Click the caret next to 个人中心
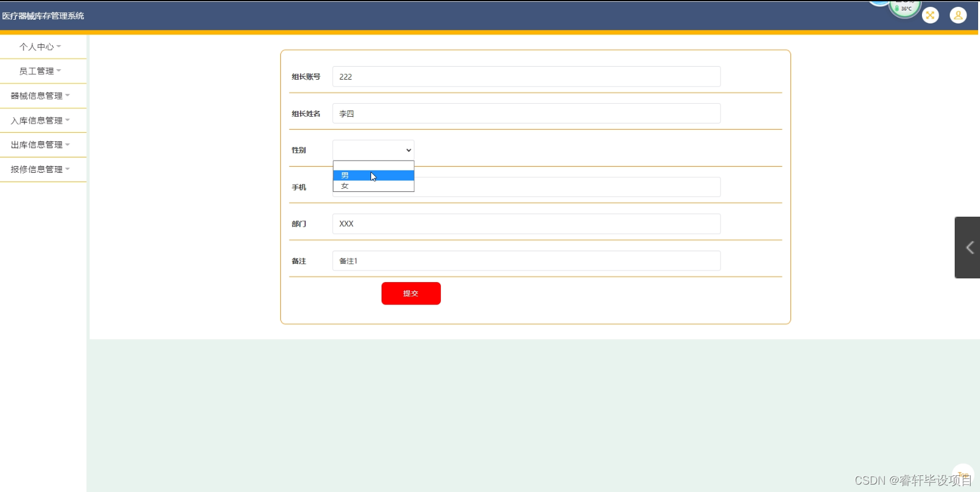 point(59,46)
